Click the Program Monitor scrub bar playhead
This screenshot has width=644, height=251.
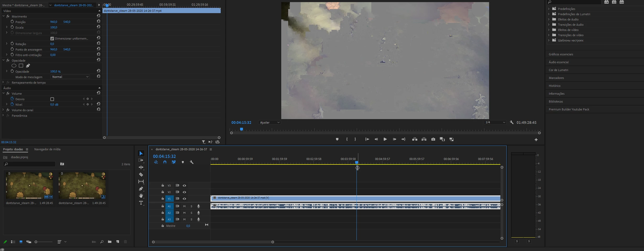pyautogui.click(x=241, y=129)
